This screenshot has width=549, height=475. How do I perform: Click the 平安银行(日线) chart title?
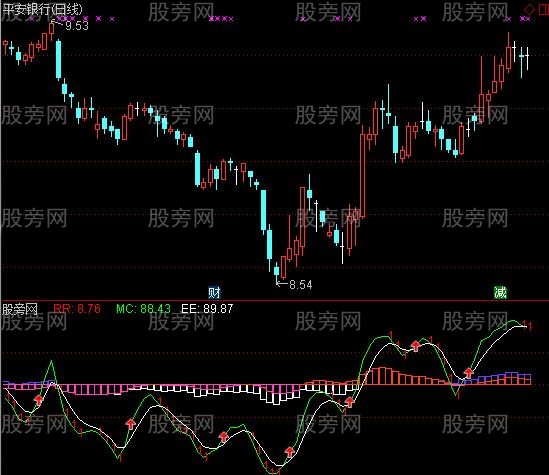coord(42,9)
